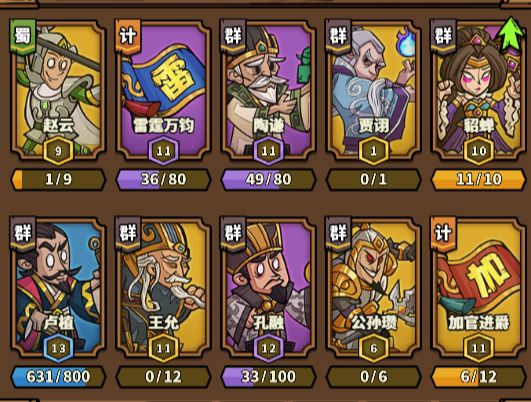Click the level 9 hexagon on 赵云
The width and height of the screenshot is (531, 402).
pos(58,151)
